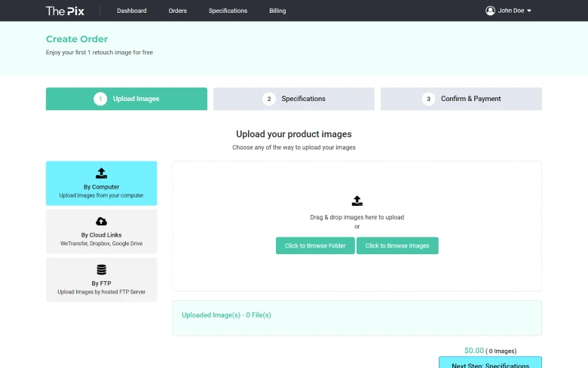Click step 1 number circle
The image size is (588, 368).
100,99
